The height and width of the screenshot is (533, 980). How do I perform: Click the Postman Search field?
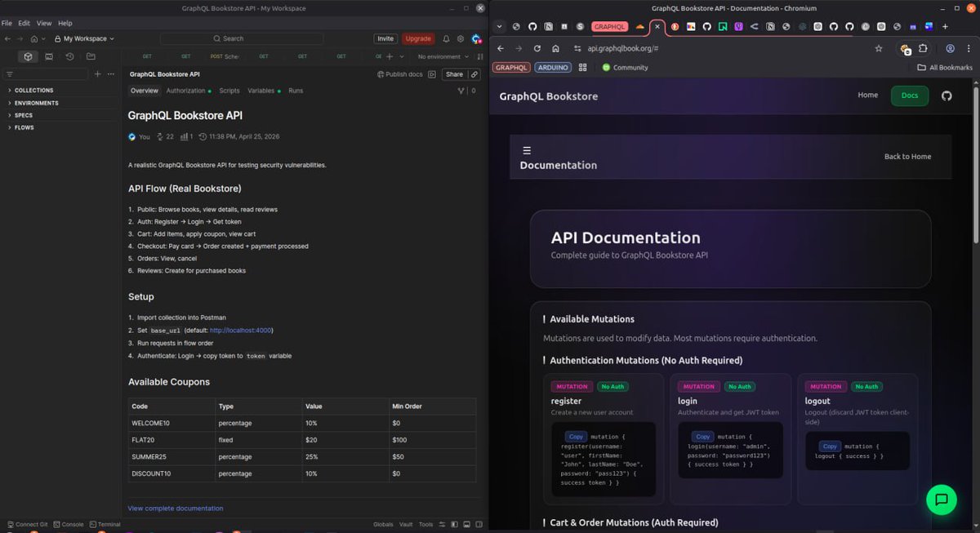pyautogui.click(x=242, y=38)
